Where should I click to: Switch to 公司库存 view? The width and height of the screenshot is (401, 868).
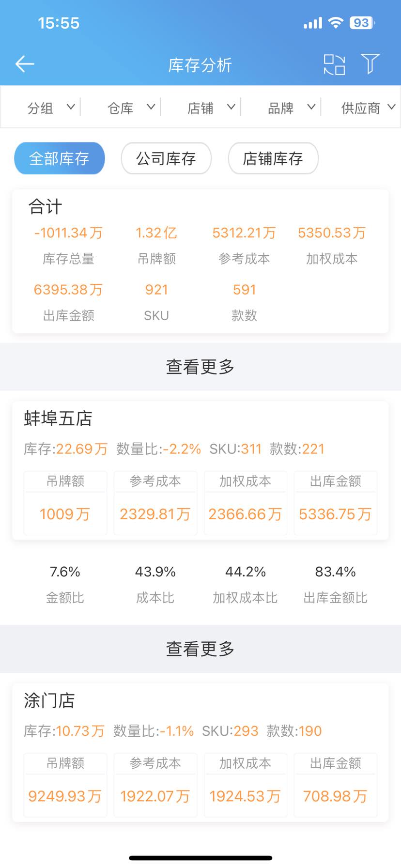[x=166, y=158]
